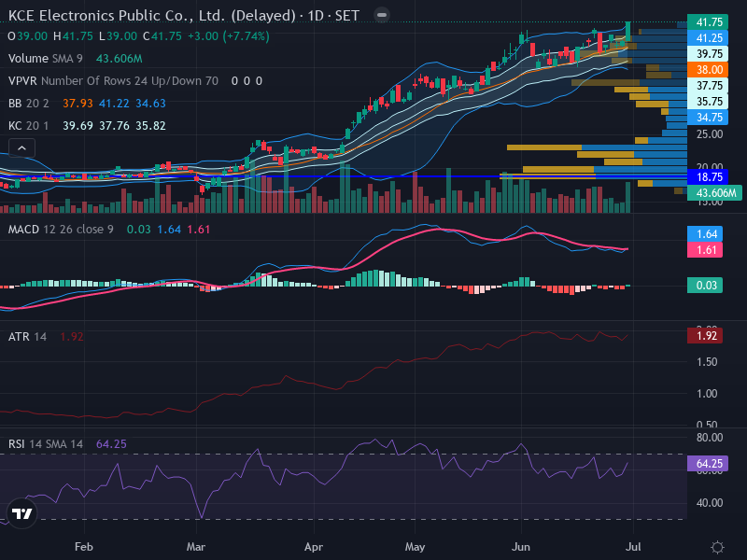Click the MACD legend value 0.03
Viewport: 747px width, 560px height.
pos(138,230)
